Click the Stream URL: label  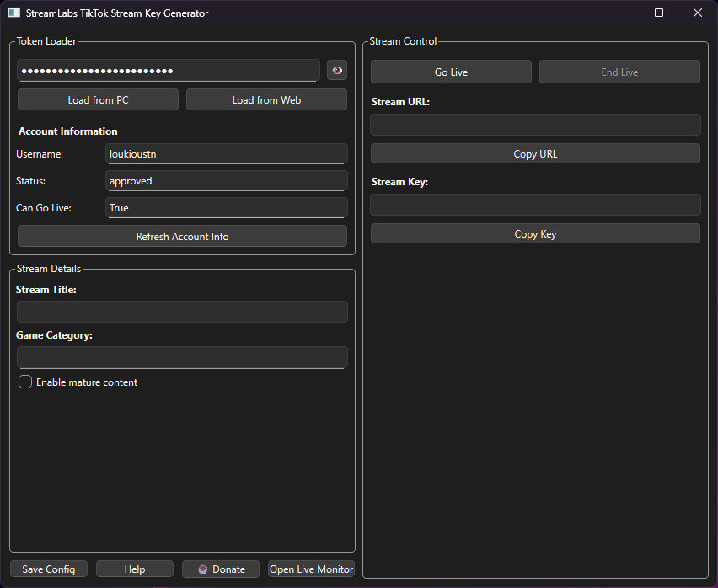(x=400, y=102)
